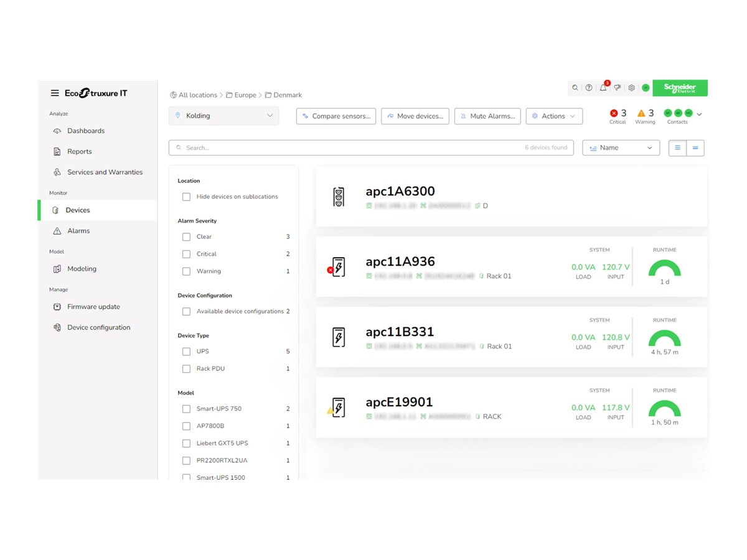The width and height of the screenshot is (747, 560).
Task: Toggle the hamburger menu icon
Action: click(x=55, y=93)
